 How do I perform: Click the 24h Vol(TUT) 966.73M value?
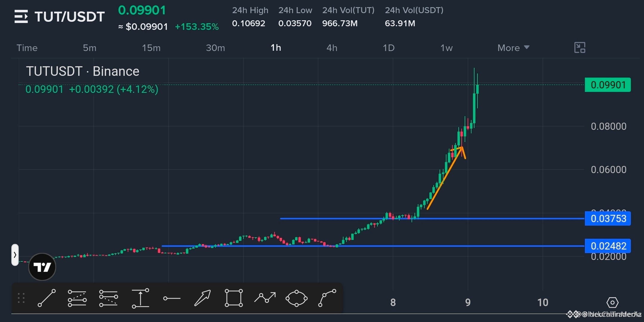tap(340, 23)
